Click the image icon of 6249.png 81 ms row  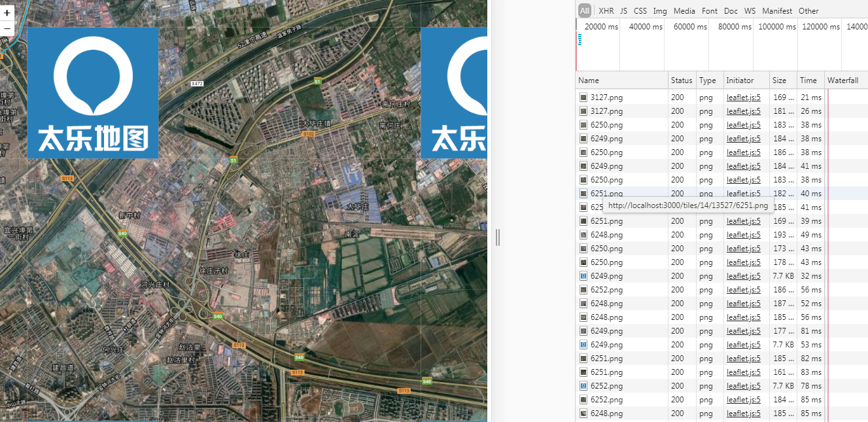click(583, 331)
